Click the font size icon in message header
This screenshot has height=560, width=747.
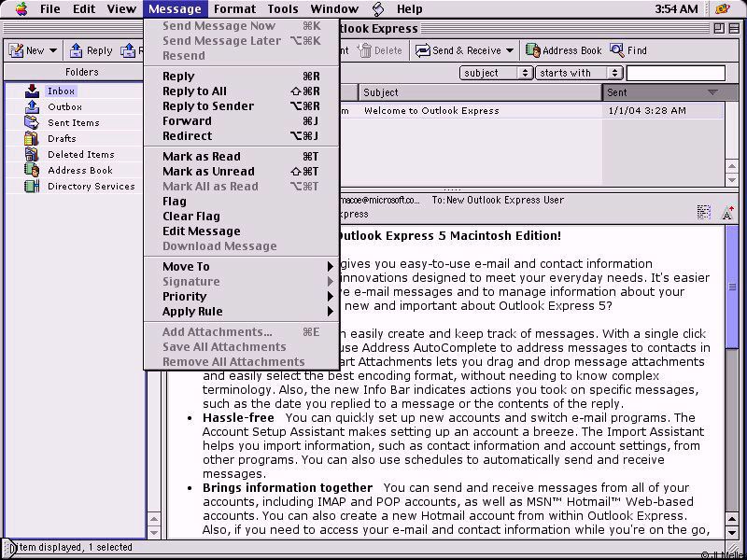(727, 212)
